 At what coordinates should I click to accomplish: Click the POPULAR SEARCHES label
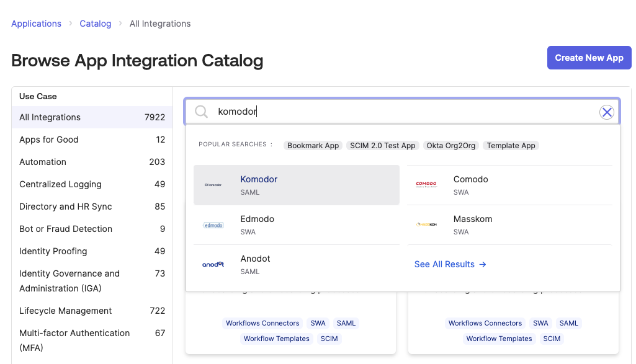tap(235, 144)
